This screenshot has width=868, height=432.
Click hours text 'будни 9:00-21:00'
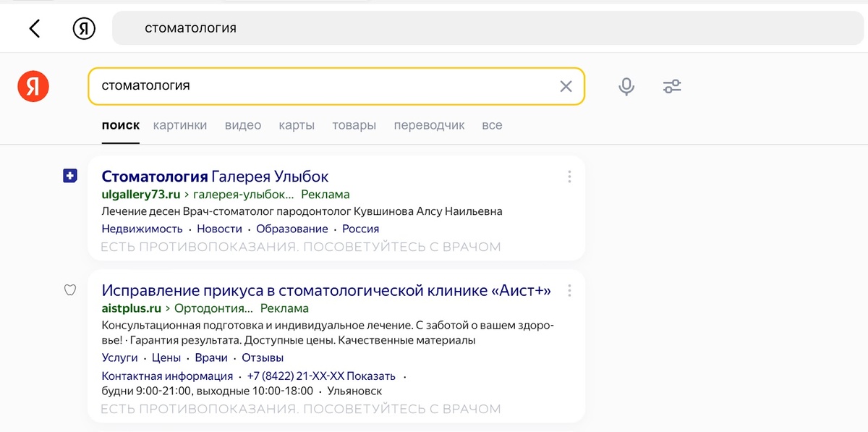145,391
